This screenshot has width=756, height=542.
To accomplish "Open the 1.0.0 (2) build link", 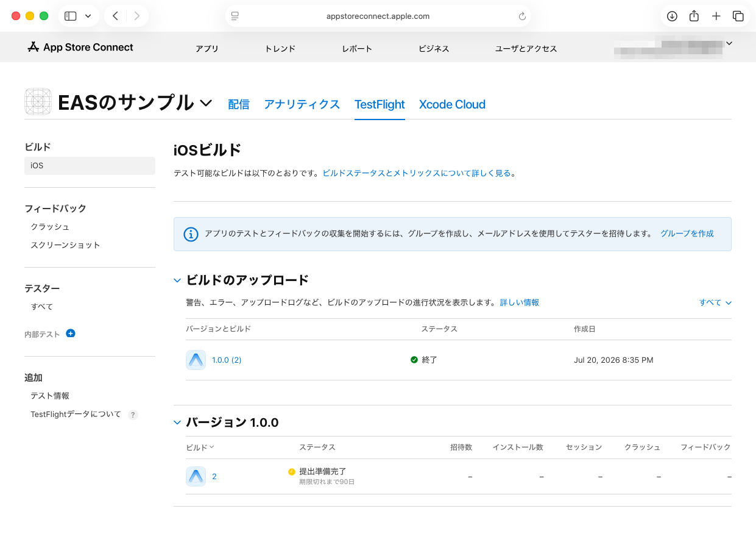I will 227,360.
